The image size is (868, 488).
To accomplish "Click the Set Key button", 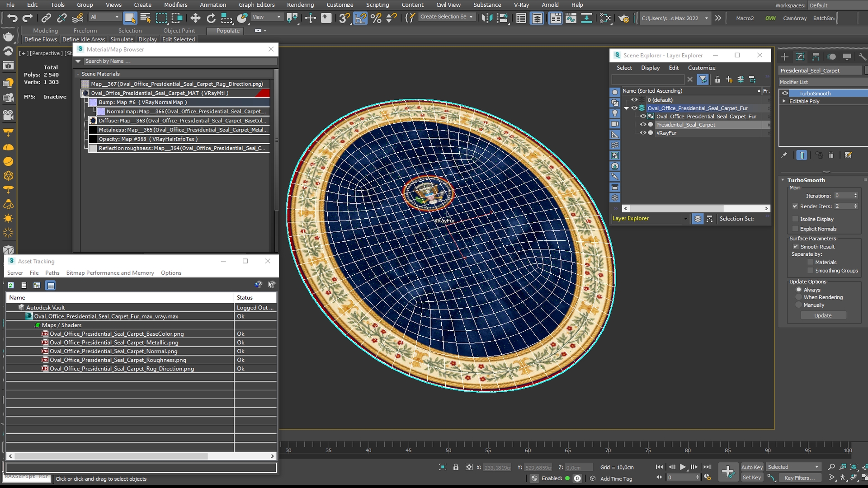I will 752,478.
